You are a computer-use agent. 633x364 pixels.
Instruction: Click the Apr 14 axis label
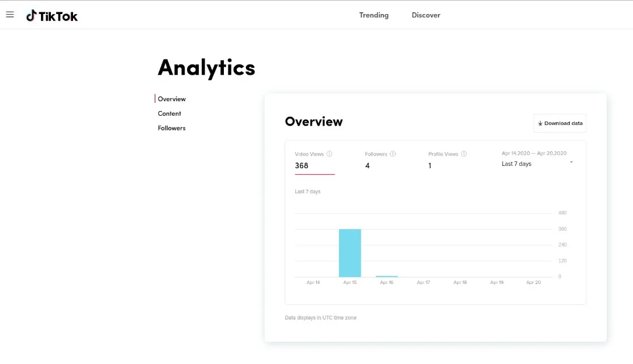[x=313, y=282]
